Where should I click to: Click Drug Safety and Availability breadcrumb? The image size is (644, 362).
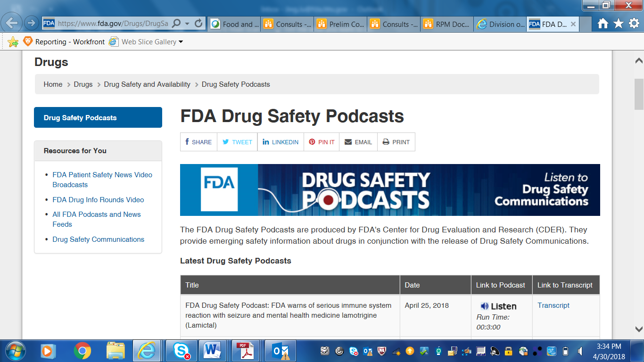147,84
